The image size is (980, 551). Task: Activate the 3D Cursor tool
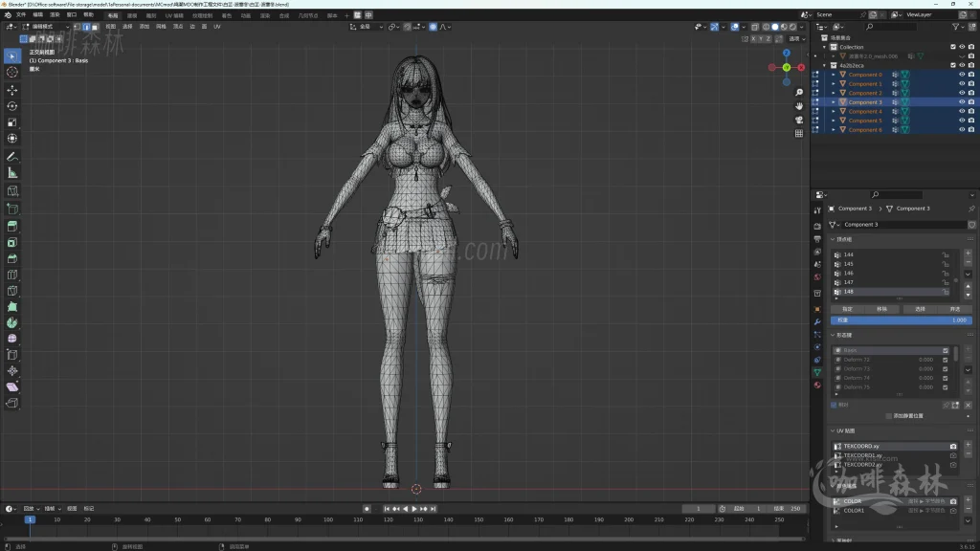[11, 73]
